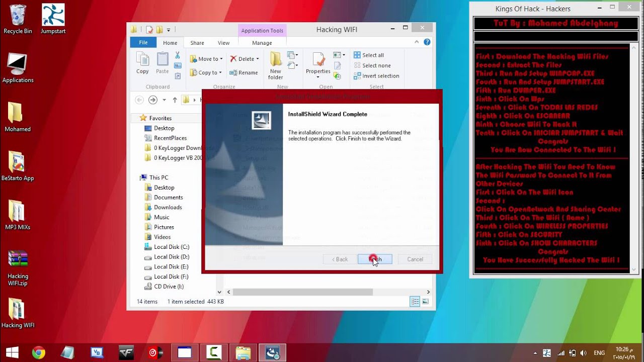Click the quick access Properties icon
644x362 pixels.
[x=149, y=30]
